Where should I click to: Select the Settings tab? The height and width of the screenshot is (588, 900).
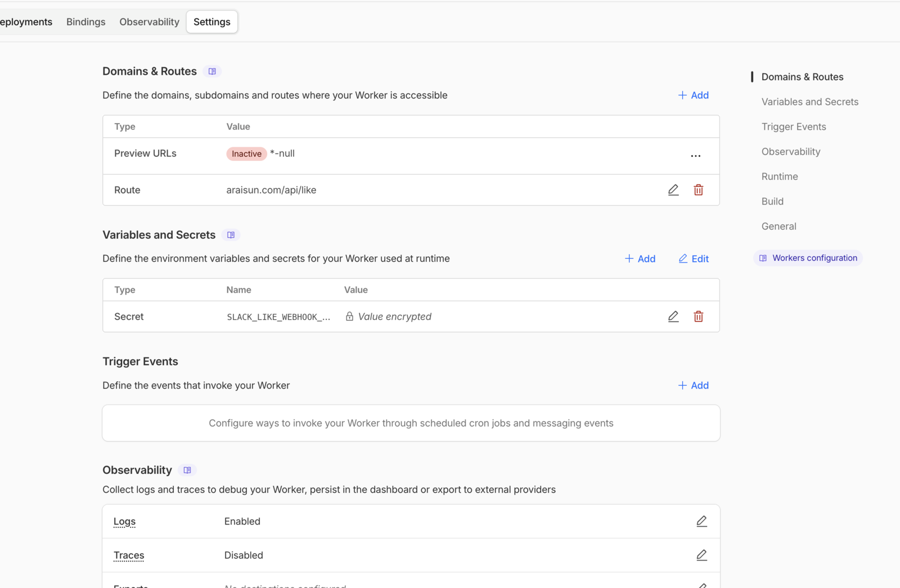212,22
